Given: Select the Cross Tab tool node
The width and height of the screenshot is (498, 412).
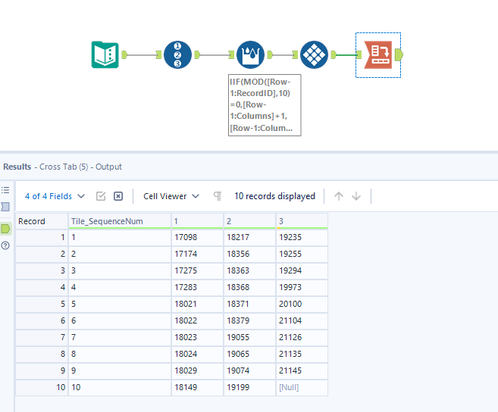Looking at the screenshot, I should point(378,55).
